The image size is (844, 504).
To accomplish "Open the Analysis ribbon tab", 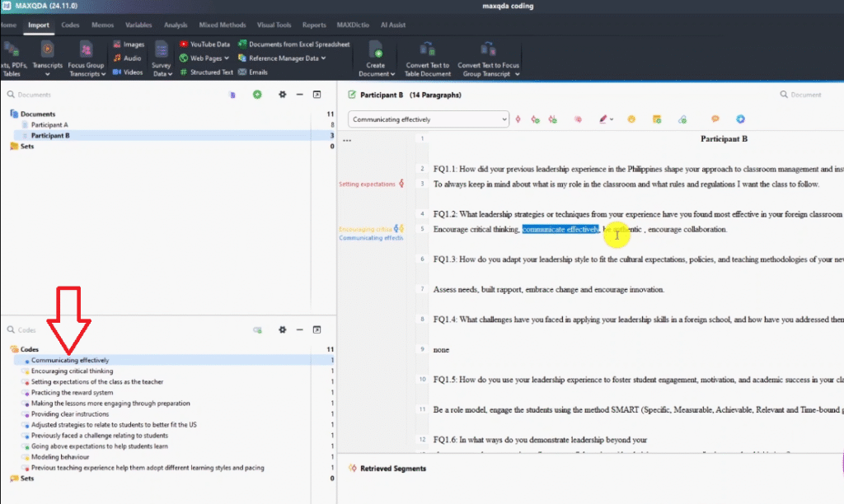I will pyautogui.click(x=175, y=26).
